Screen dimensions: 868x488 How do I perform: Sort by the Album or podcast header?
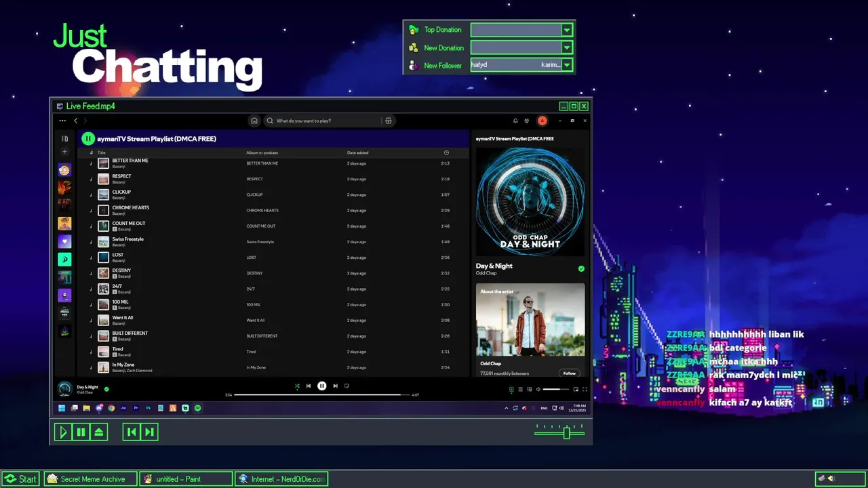coord(262,152)
